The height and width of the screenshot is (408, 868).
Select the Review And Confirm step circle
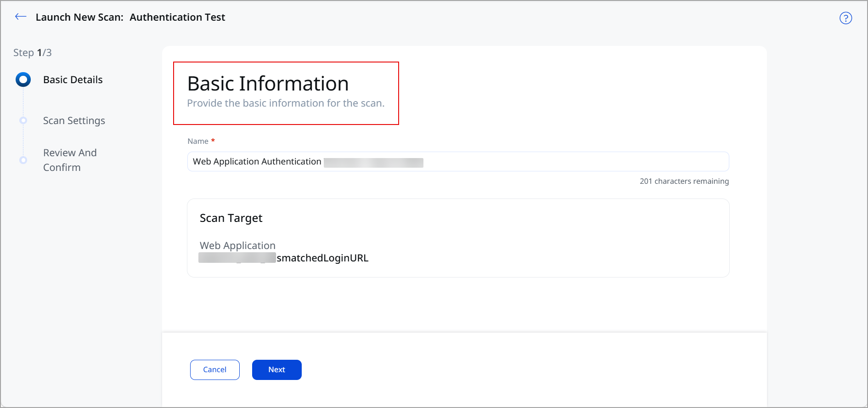(23, 160)
